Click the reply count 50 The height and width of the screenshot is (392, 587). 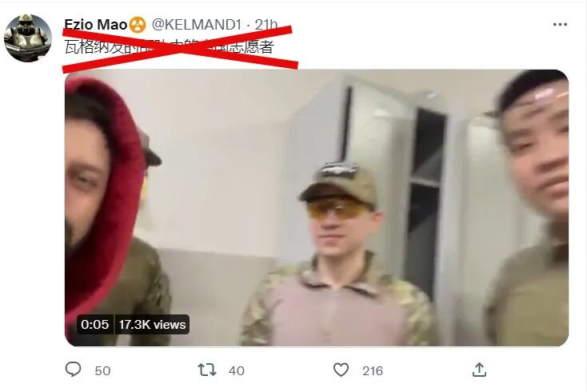(x=102, y=370)
